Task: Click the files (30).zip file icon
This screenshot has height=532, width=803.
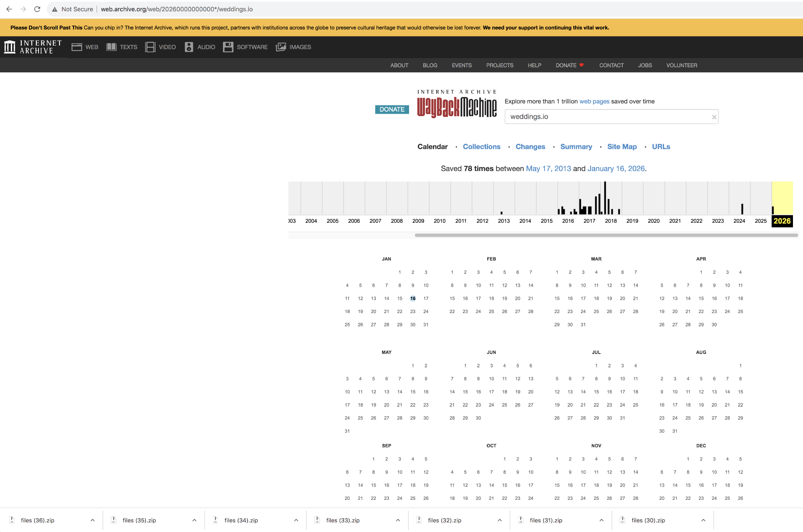Action: click(x=623, y=520)
